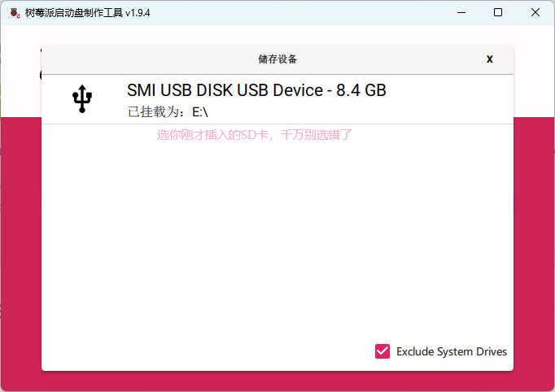Click the USB drive icon

pos(81,99)
